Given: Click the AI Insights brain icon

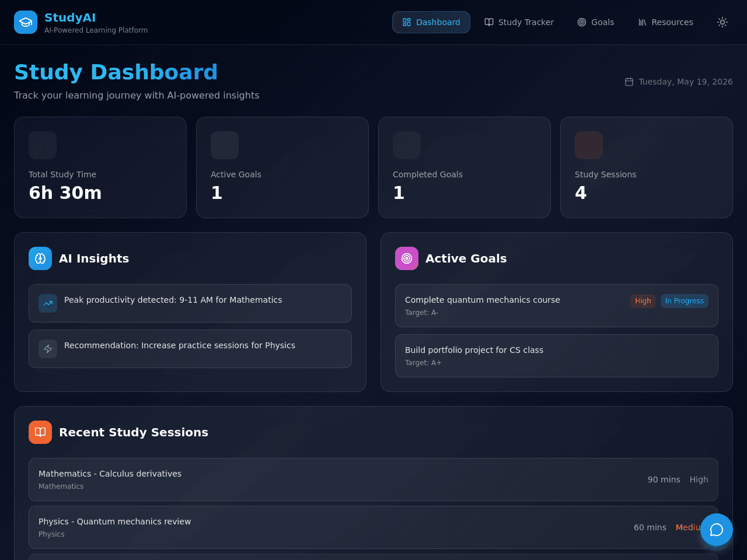Looking at the screenshot, I should point(40,258).
